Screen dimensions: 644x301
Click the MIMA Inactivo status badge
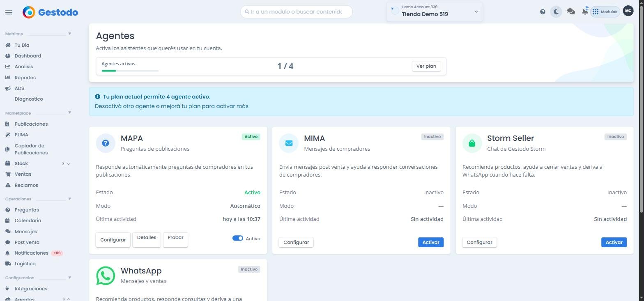(x=432, y=137)
